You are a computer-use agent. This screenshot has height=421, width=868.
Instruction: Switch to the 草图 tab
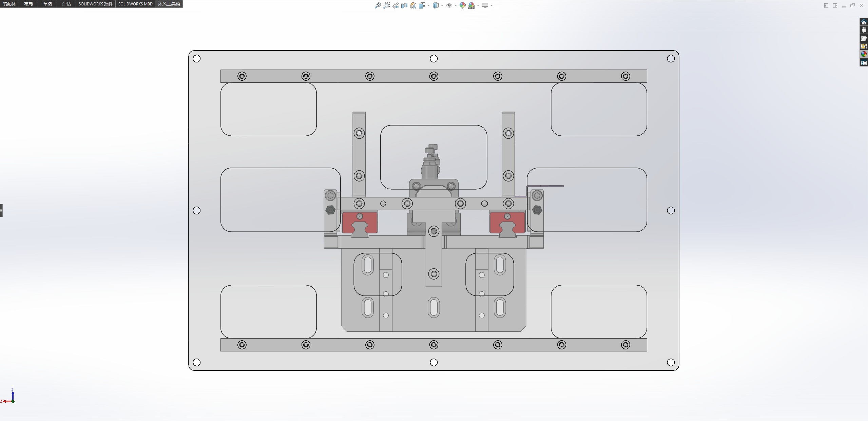[x=47, y=4]
